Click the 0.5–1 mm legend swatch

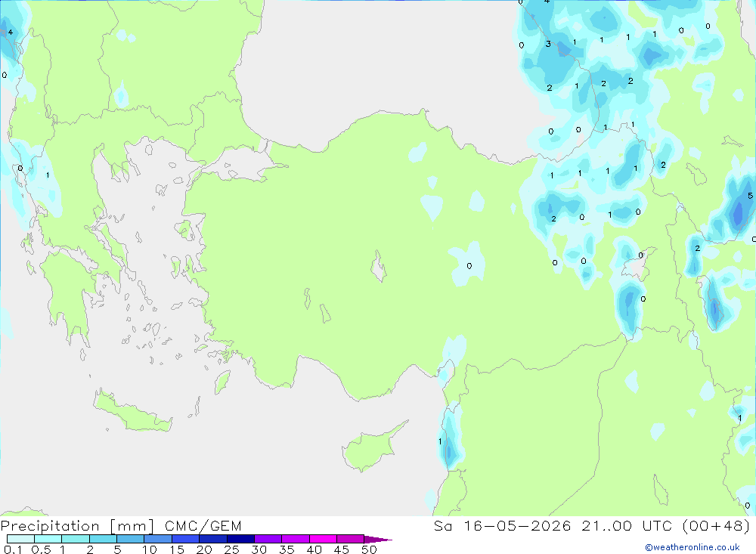click(48, 539)
